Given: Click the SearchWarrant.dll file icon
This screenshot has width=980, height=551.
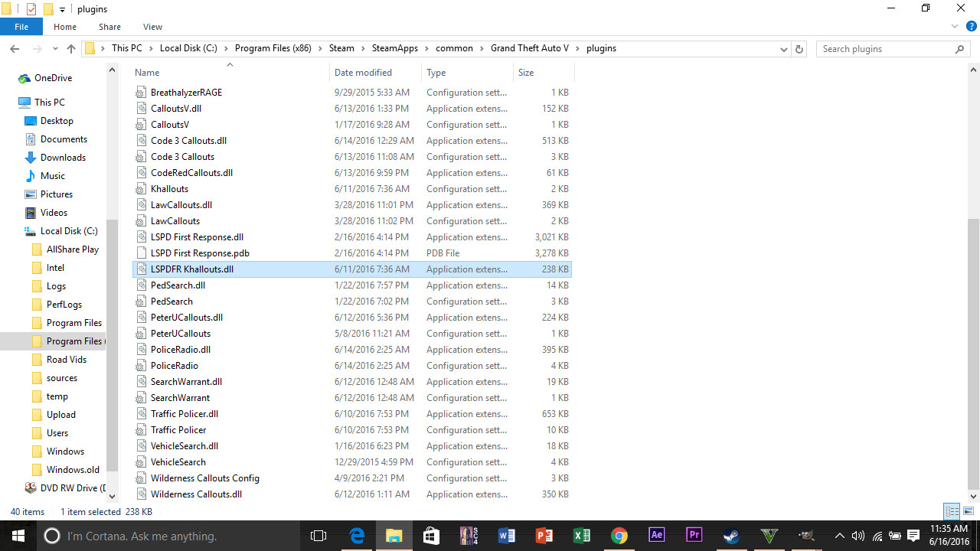Looking at the screenshot, I should tap(140, 382).
